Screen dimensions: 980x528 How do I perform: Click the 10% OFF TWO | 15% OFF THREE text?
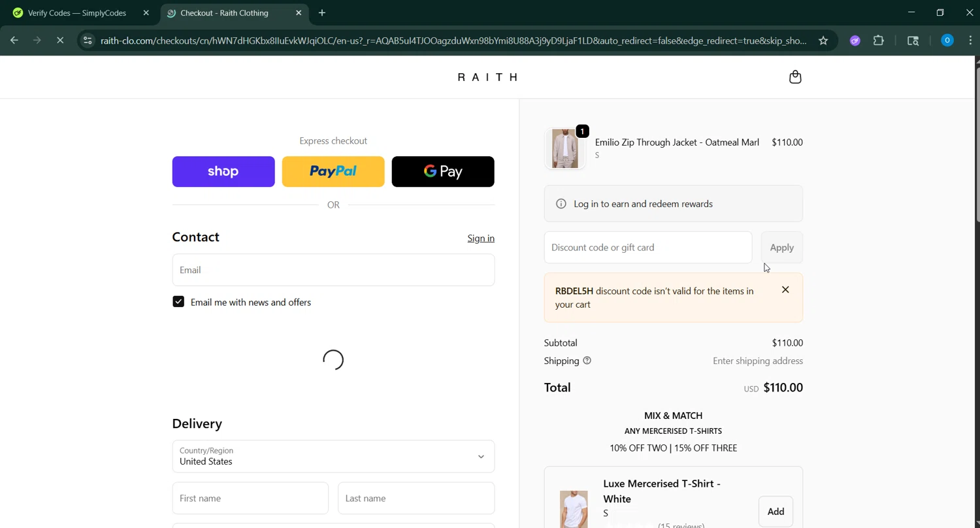tap(673, 448)
